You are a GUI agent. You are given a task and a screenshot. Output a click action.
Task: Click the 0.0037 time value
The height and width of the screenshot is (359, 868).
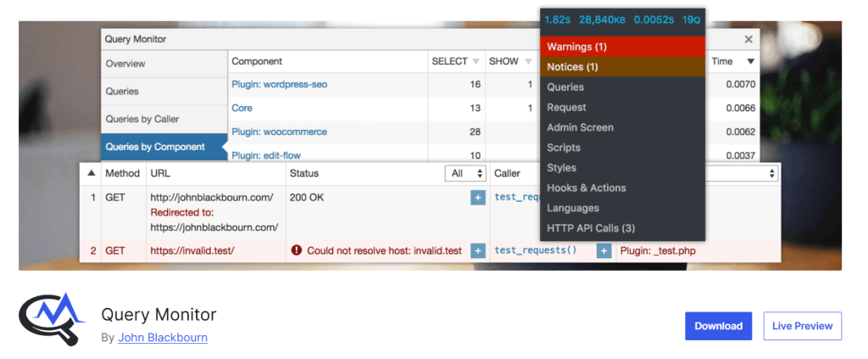pyautogui.click(x=741, y=155)
